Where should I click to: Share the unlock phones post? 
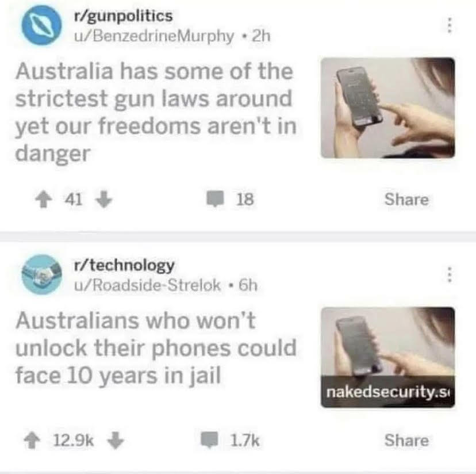[406, 440]
